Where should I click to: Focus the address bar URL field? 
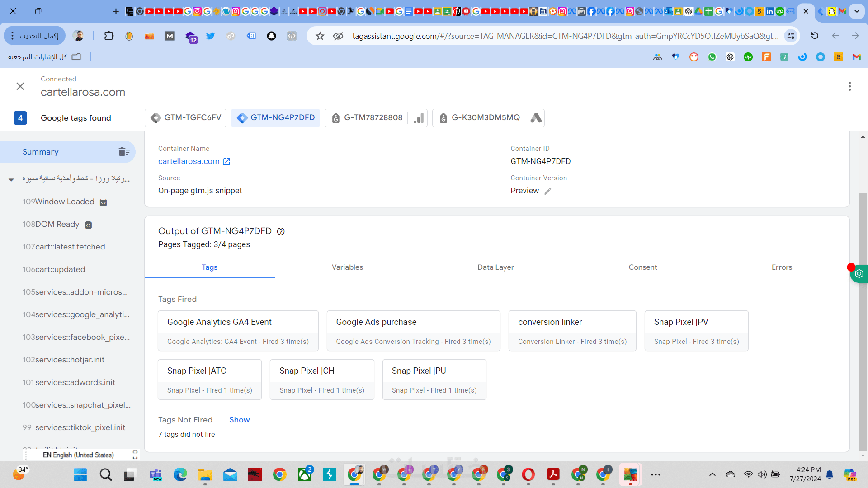pos(565,36)
